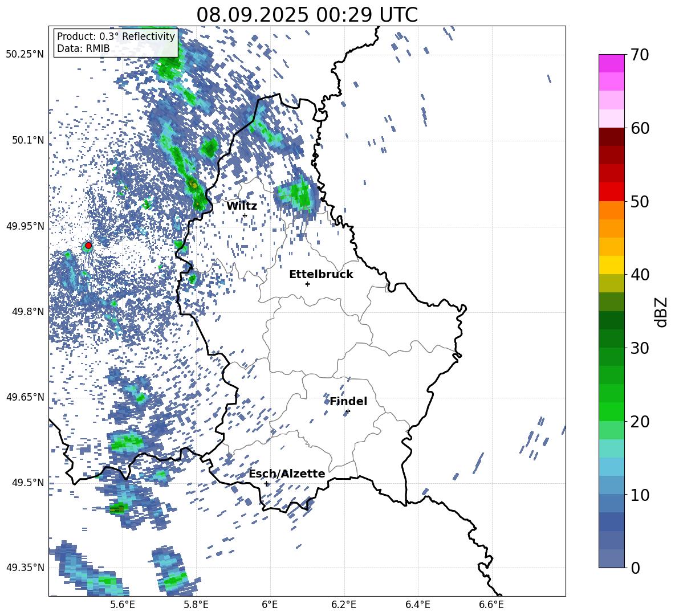Click the yellow colorbar segment at 40 dBZ
This screenshot has height=616, width=675.
point(611,265)
